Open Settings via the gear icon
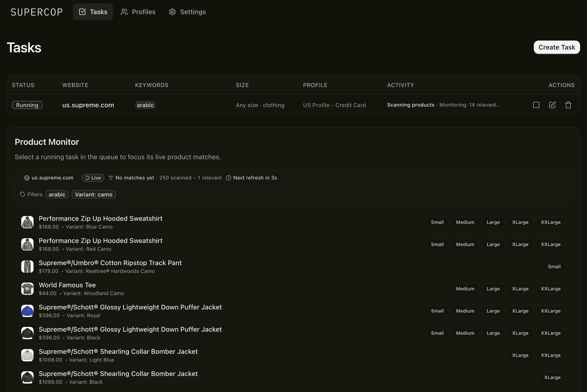 (x=172, y=12)
